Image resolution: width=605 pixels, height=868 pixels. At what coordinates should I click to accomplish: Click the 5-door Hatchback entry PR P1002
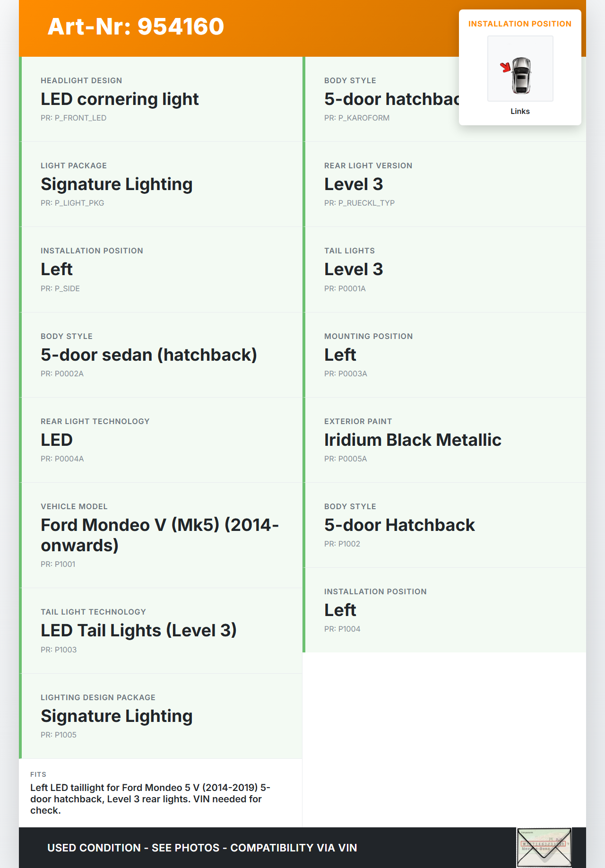pos(399,525)
